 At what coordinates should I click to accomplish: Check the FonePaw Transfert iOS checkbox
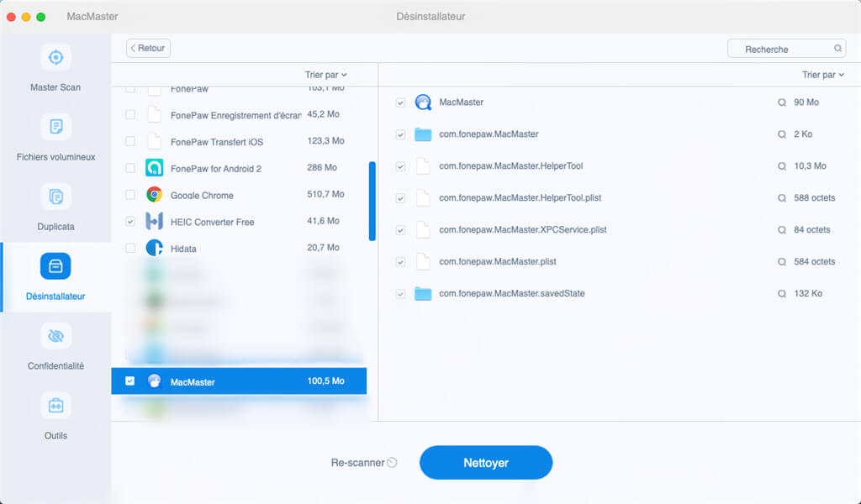pos(130,141)
